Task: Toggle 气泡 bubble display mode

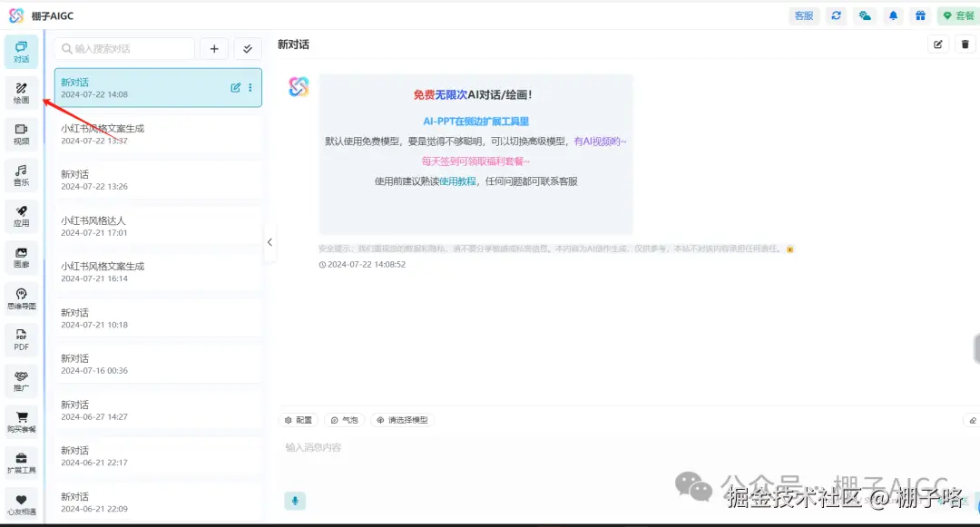Action: (342, 420)
